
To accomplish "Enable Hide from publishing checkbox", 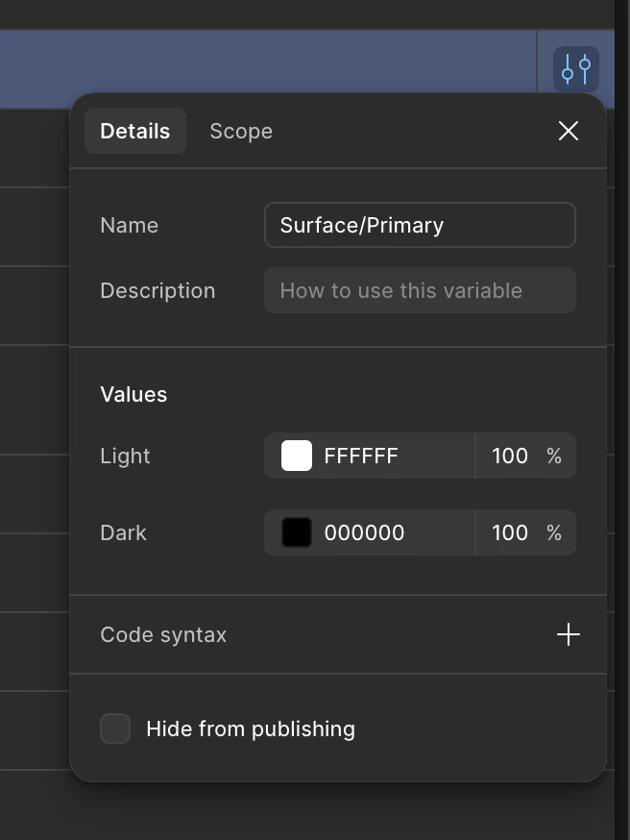I will pos(115,729).
